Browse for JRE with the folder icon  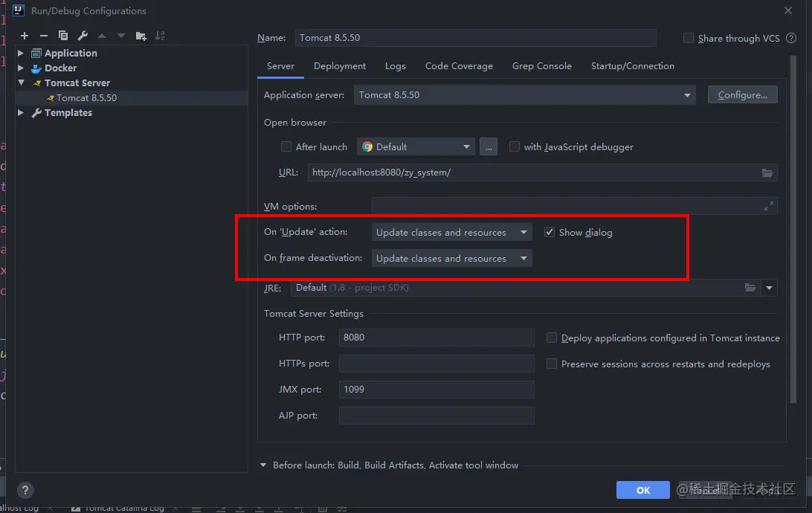tap(750, 287)
